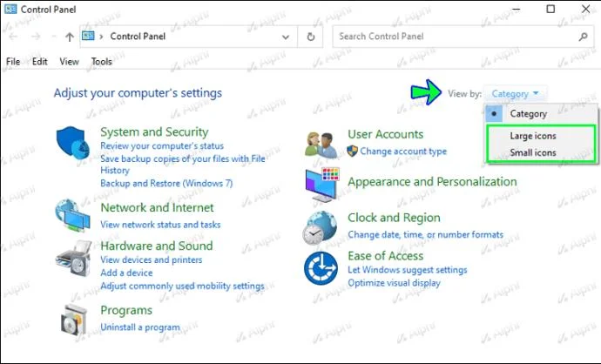Maximize the Control Panel window
The image size is (601, 364).
(550, 9)
